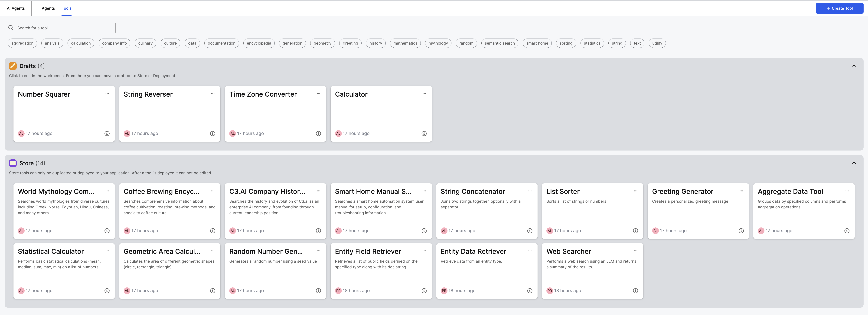Image resolution: width=868 pixels, height=315 pixels.
Task: Toggle the utility tag filter
Action: [x=657, y=43]
